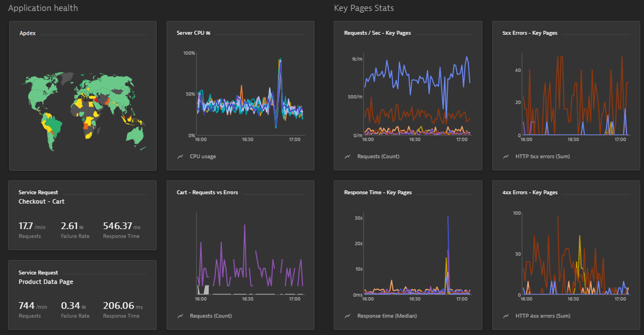644x335 pixels.
Task: Select the Requests (Count) icon under Requests/Sec chart
Action: 347,157
